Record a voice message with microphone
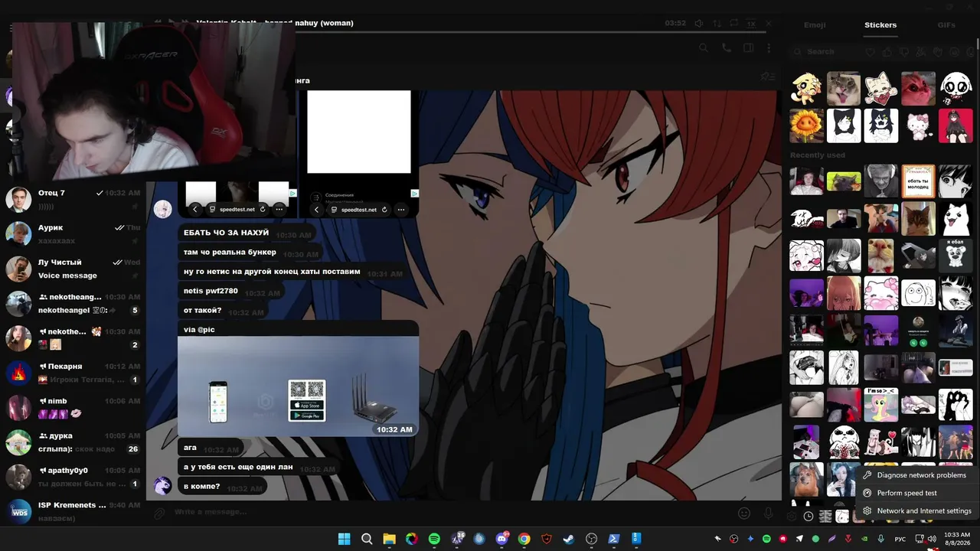The height and width of the screenshot is (551, 980). coord(768,513)
